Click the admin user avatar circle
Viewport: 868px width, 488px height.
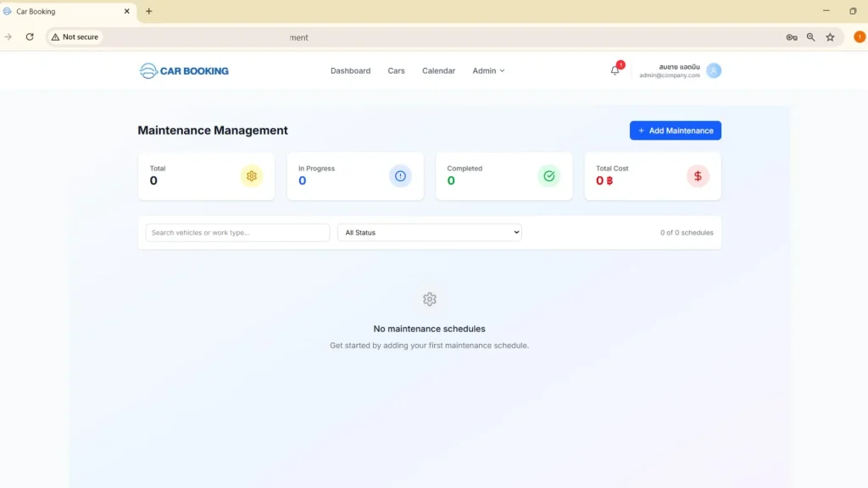point(714,70)
